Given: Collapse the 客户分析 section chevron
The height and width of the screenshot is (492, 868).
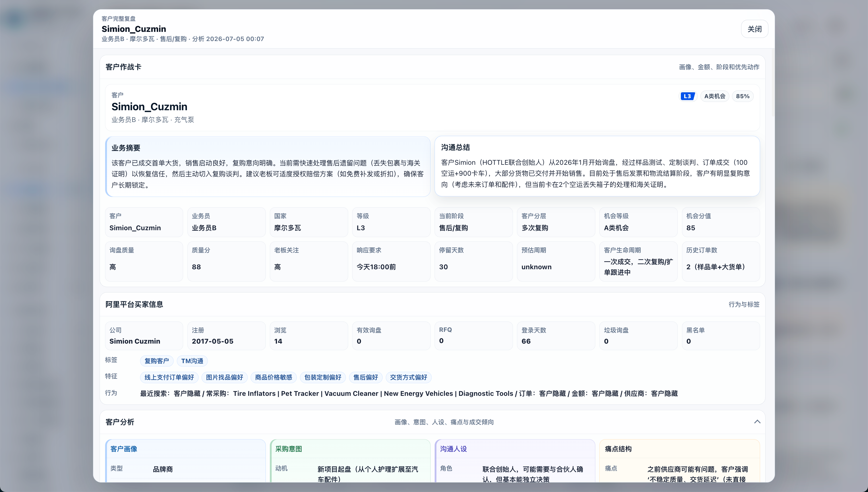Looking at the screenshot, I should point(757,422).
